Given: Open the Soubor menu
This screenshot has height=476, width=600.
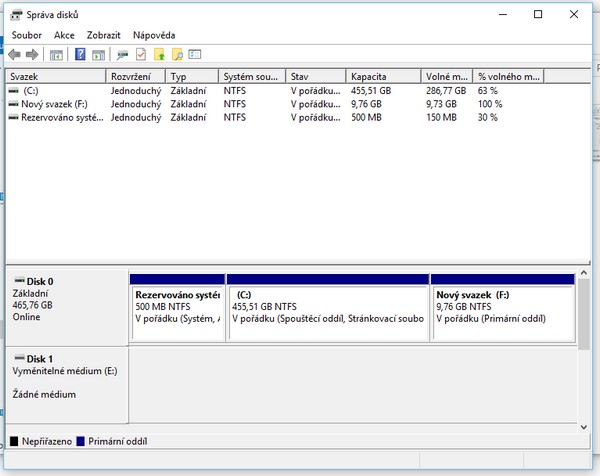Looking at the screenshot, I should click(26, 35).
